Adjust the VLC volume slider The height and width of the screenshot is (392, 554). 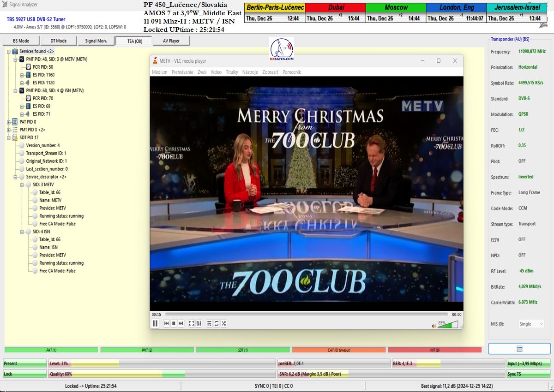click(448, 325)
